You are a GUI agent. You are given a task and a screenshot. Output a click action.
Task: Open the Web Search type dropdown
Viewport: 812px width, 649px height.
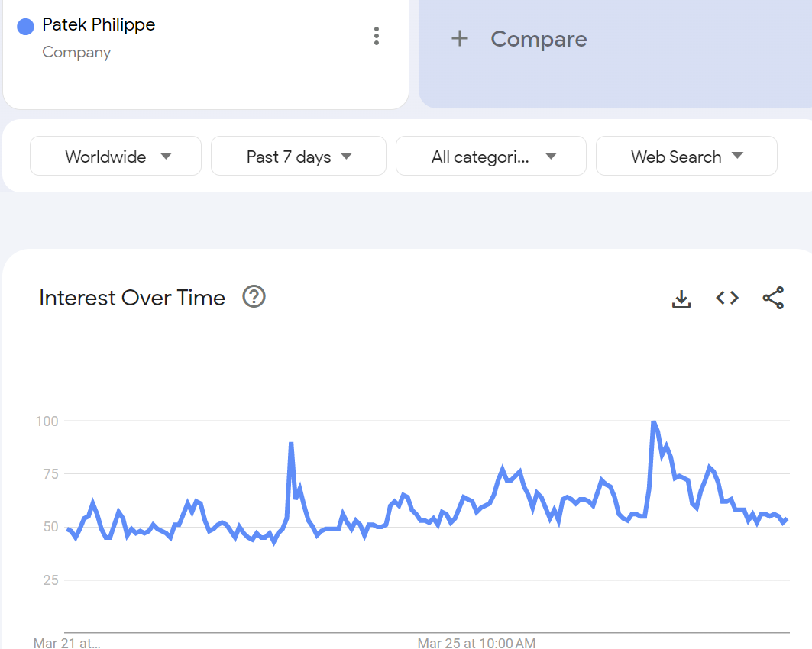[686, 157]
